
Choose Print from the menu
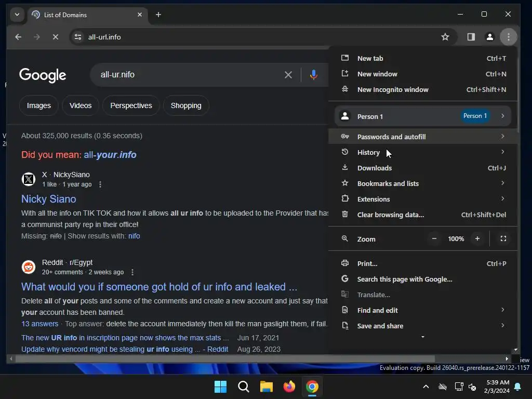tap(423, 263)
